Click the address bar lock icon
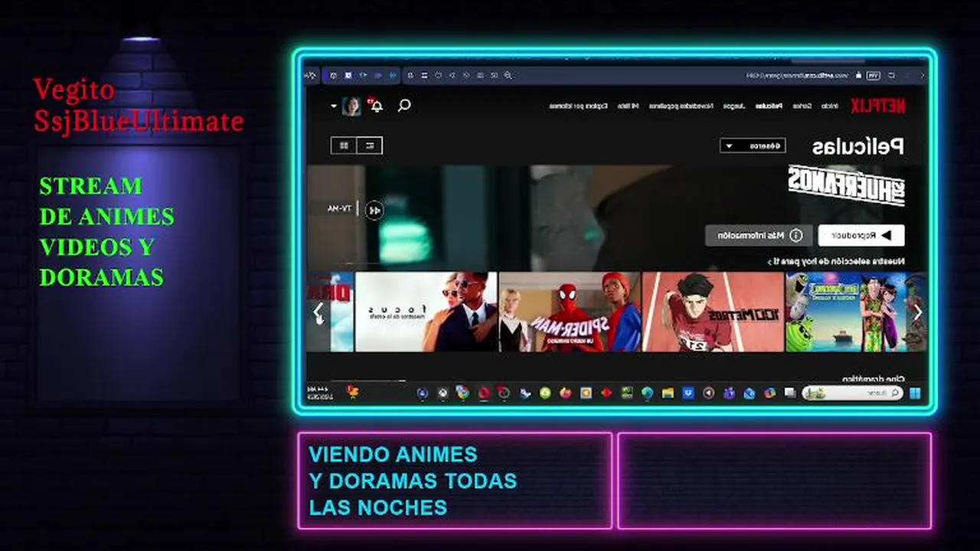 pos(858,76)
